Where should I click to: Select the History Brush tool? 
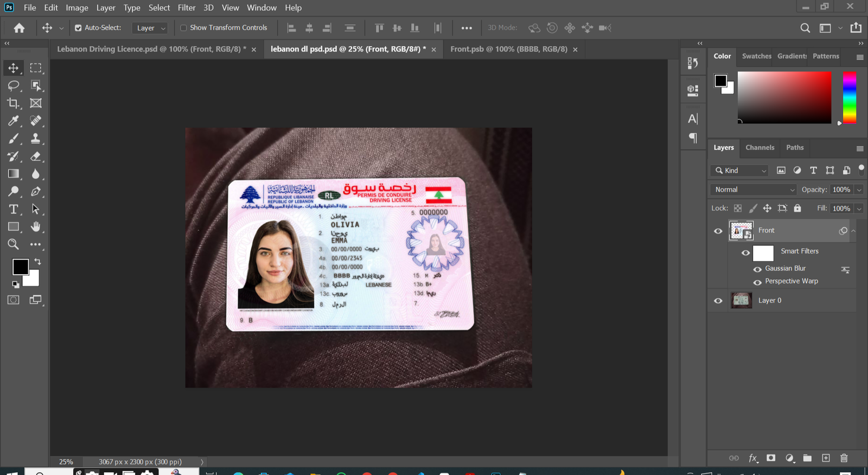14,156
